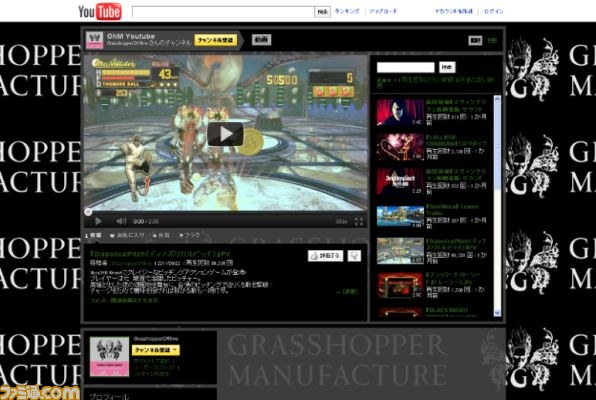Open the green Diabolical Pitch PV video title
Screen dimensions: 596x400
coord(160,254)
